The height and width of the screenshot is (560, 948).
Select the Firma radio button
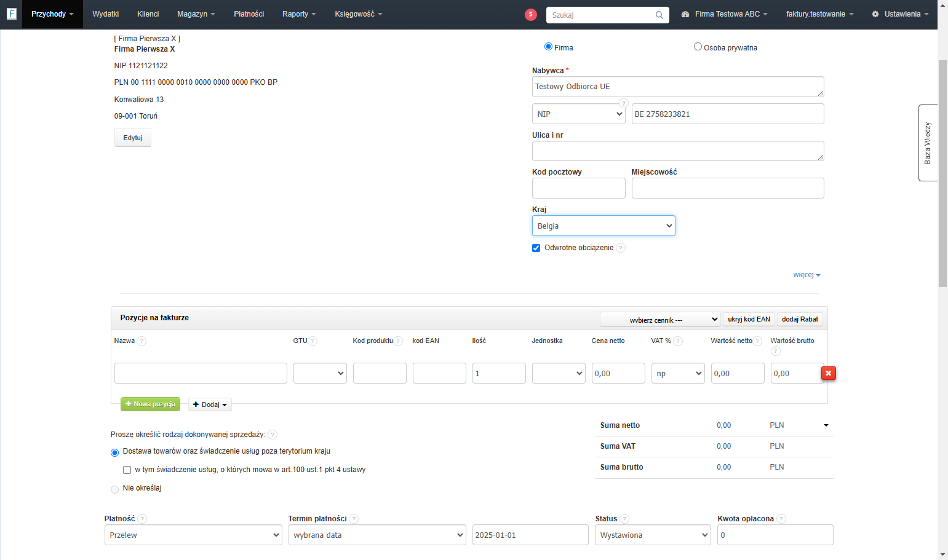(x=548, y=47)
